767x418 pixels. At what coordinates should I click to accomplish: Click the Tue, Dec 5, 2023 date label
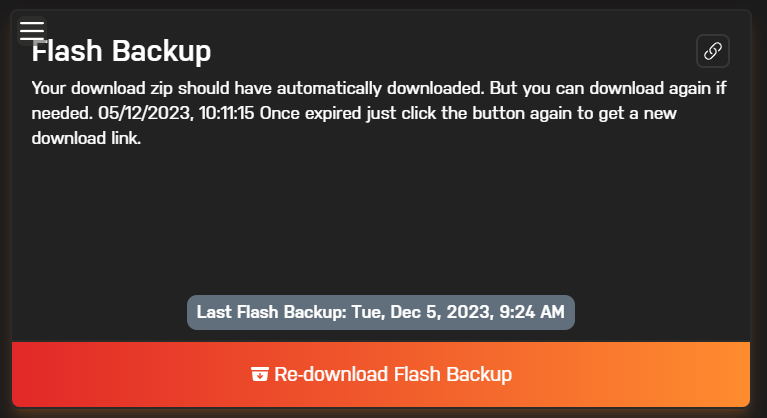tap(421, 312)
